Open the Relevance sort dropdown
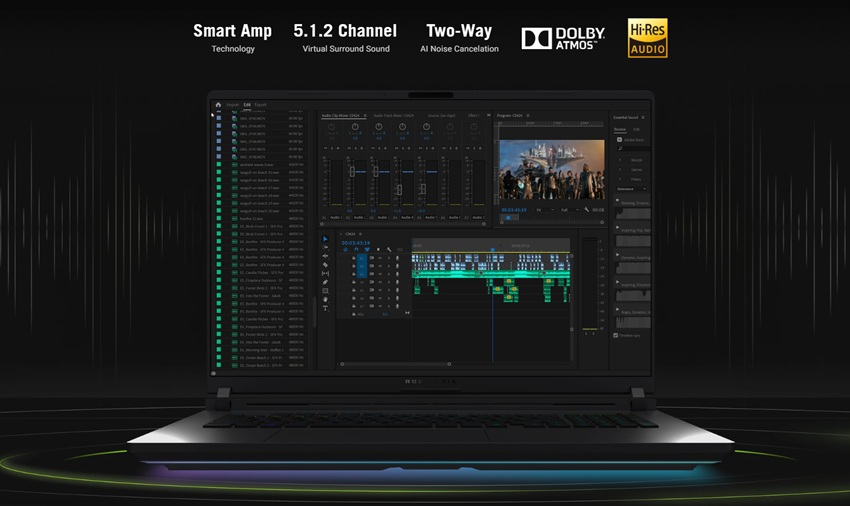The height and width of the screenshot is (506, 850). click(x=631, y=189)
